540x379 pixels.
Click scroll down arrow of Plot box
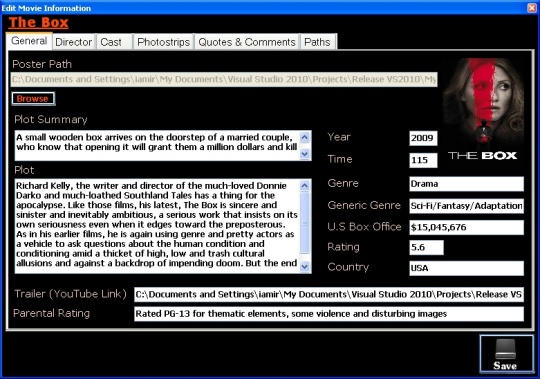[x=305, y=266]
